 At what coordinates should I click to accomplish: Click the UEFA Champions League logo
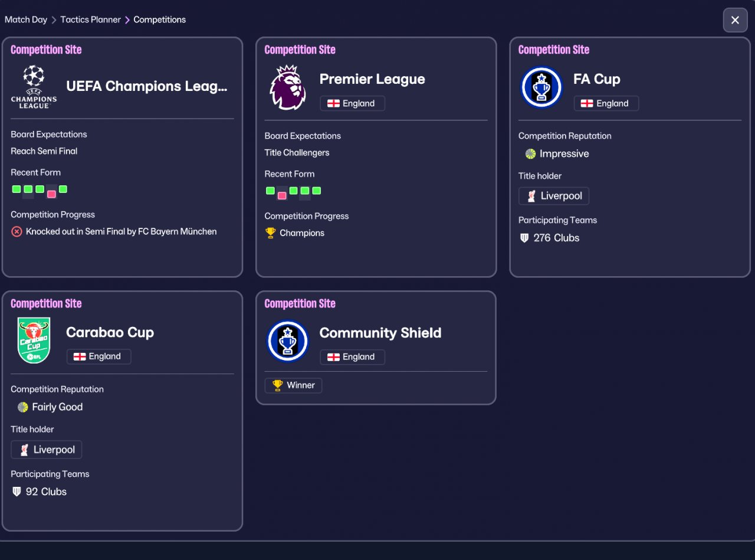coord(34,87)
